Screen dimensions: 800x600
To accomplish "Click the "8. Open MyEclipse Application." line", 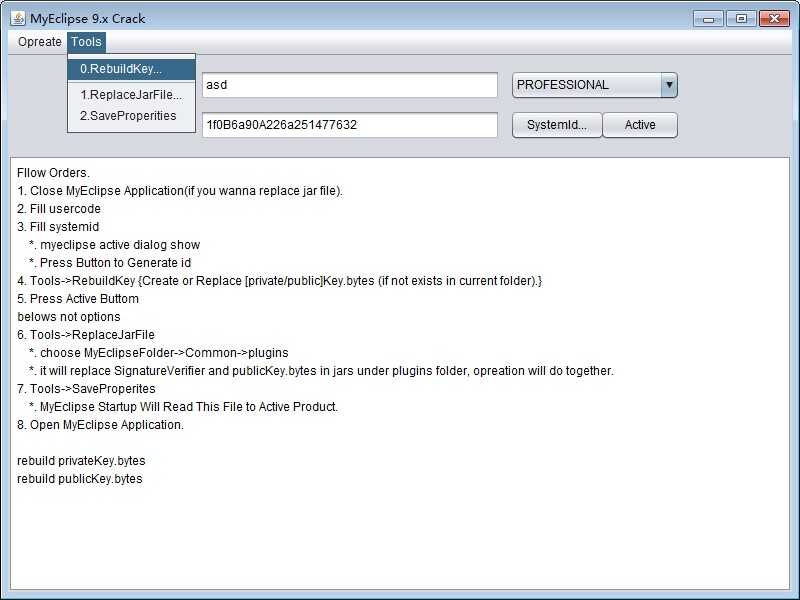I will [100, 424].
